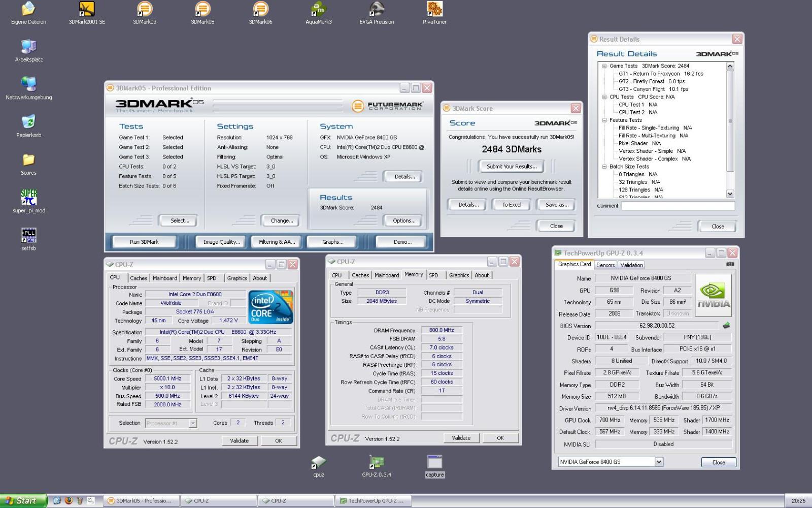Click the To Excel button
The image size is (812, 508).
[512, 205]
